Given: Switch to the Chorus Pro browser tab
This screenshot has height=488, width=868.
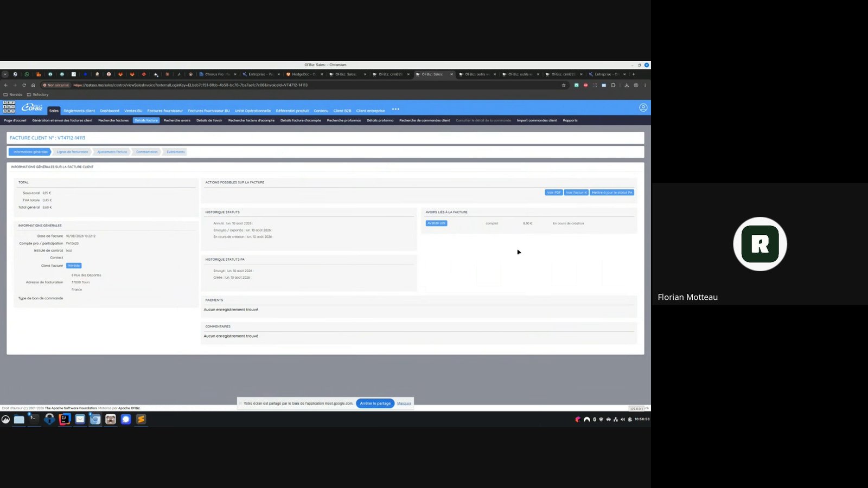Looking at the screenshot, I should tap(218, 74).
